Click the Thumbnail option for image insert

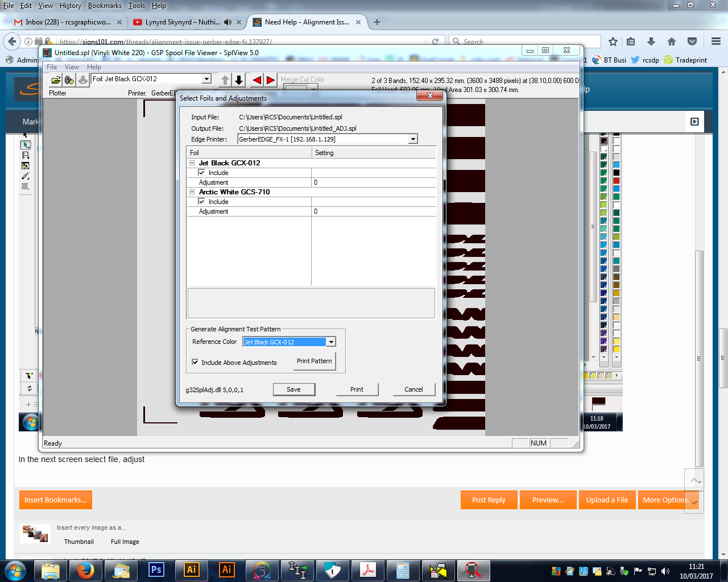(x=79, y=542)
